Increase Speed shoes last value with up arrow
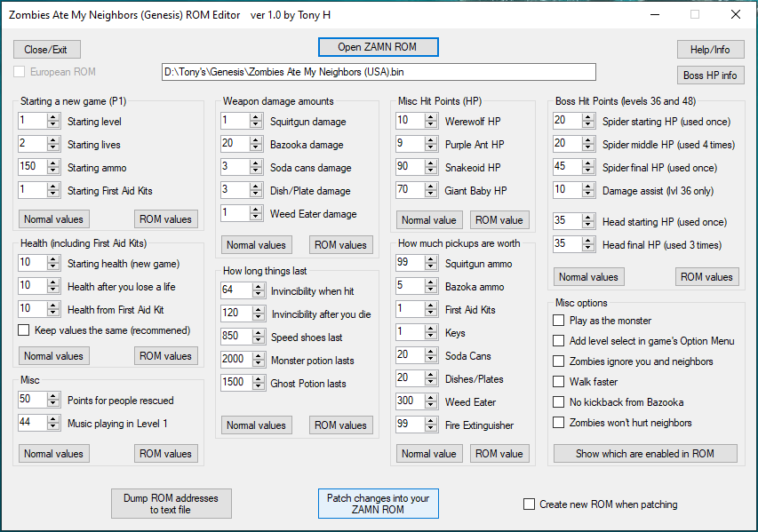 coord(258,333)
